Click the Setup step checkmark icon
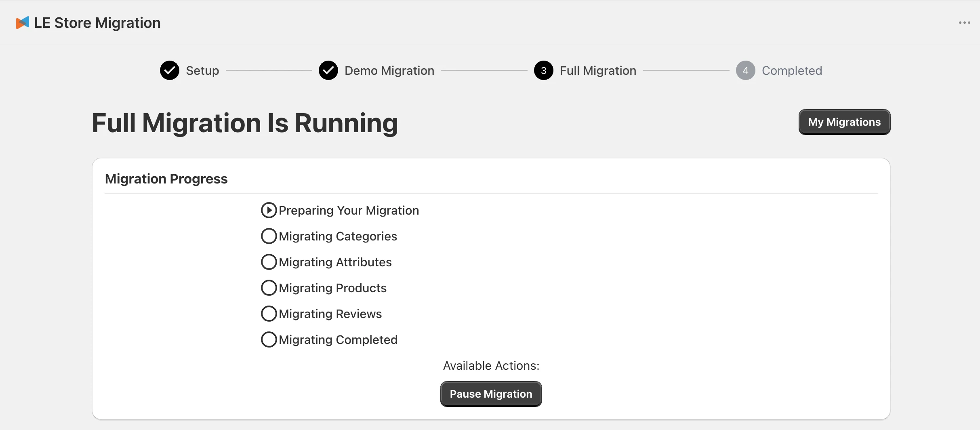980x430 pixels. click(x=169, y=70)
